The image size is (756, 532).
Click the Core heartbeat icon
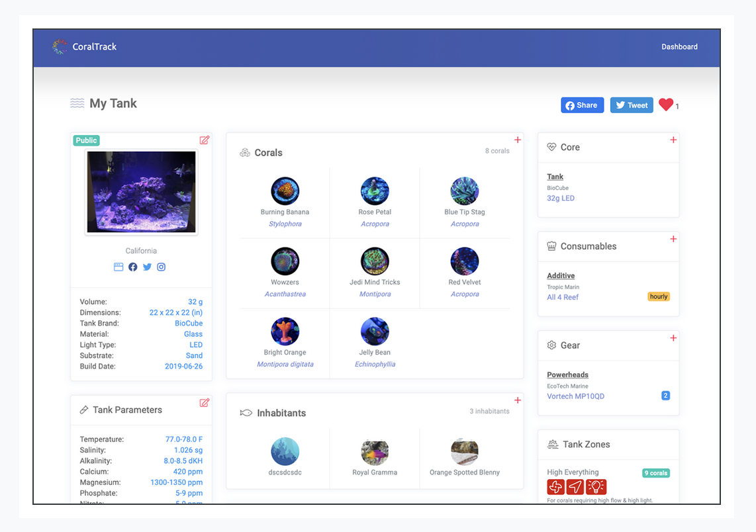(551, 147)
